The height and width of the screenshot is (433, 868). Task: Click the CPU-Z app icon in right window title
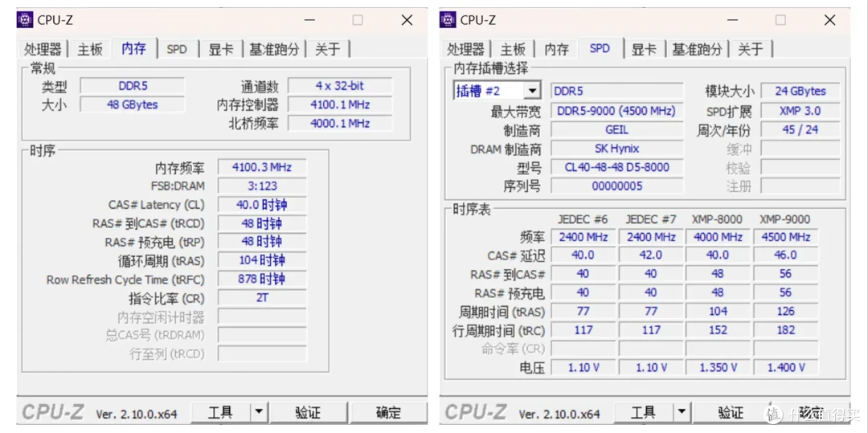pos(448,20)
